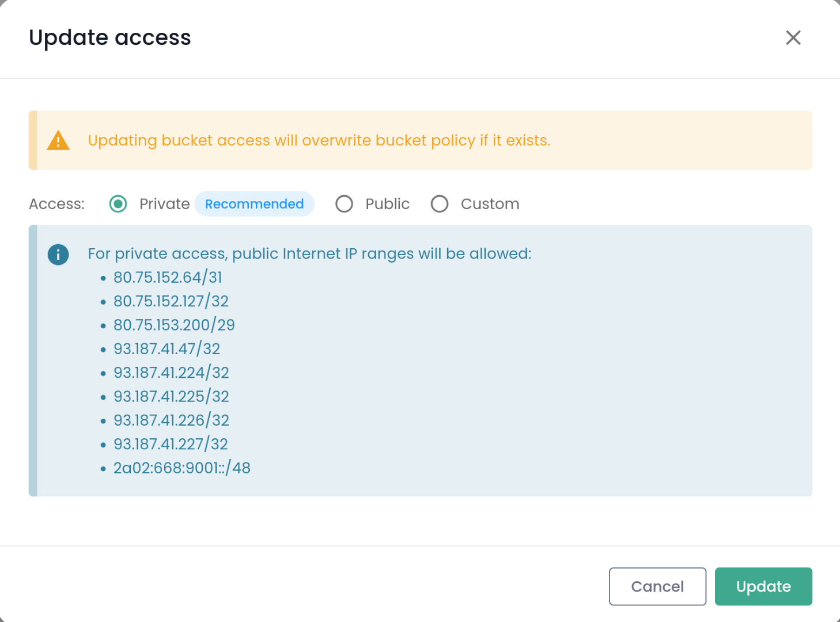Select the Private access radio button
The height and width of the screenshot is (622, 840).
click(x=118, y=204)
